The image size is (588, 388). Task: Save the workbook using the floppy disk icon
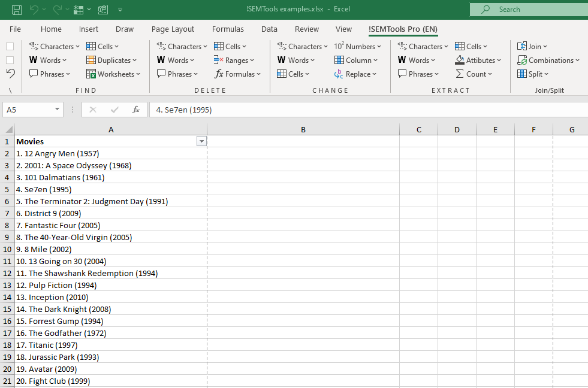pyautogui.click(x=17, y=10)
